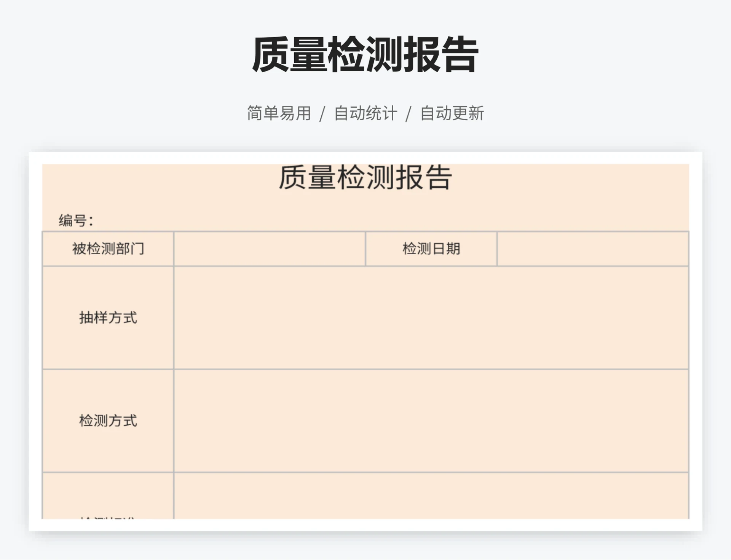Click the content area beside 检测方式
This screenshot has width=731, height=560.
430,421
